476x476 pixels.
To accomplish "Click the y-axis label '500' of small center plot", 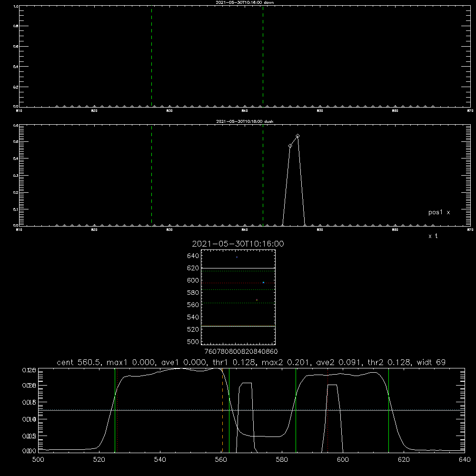I will tap(193, 341).
